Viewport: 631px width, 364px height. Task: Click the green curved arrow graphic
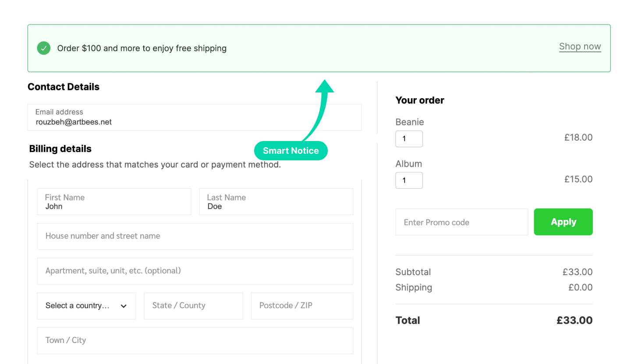click(x=319, y=110)
